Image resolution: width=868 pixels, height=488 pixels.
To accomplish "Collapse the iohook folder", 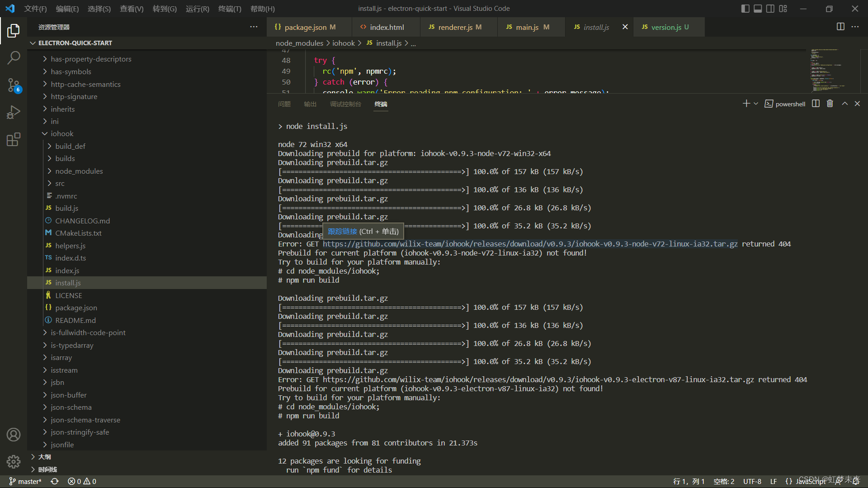I will (x=147, y=134).
